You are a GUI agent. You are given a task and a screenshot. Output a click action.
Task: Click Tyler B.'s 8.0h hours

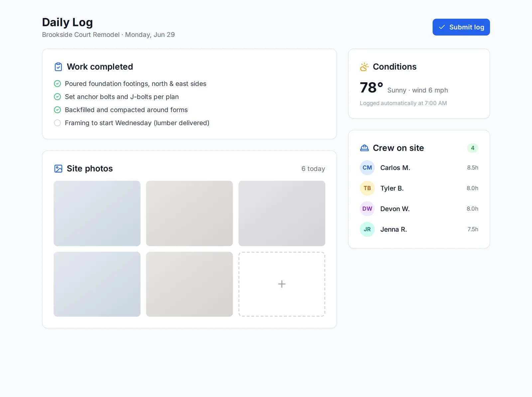click(x=472, y=188)
